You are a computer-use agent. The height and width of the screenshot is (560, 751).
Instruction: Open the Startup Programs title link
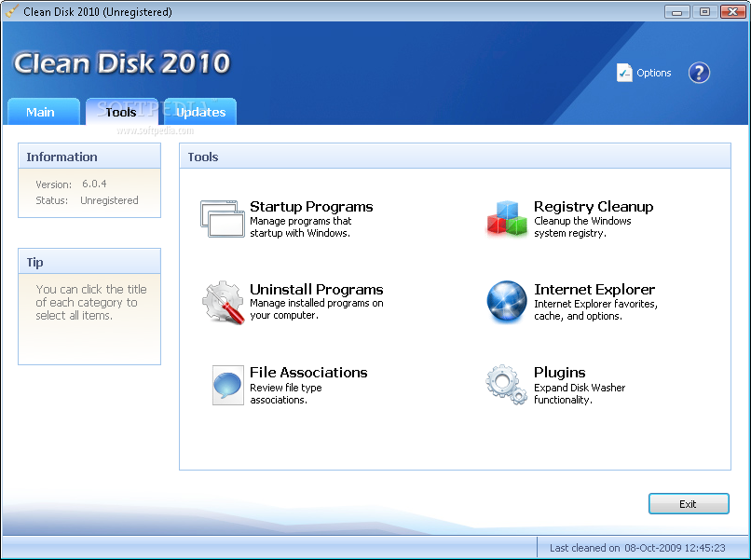tap(311, 207)
